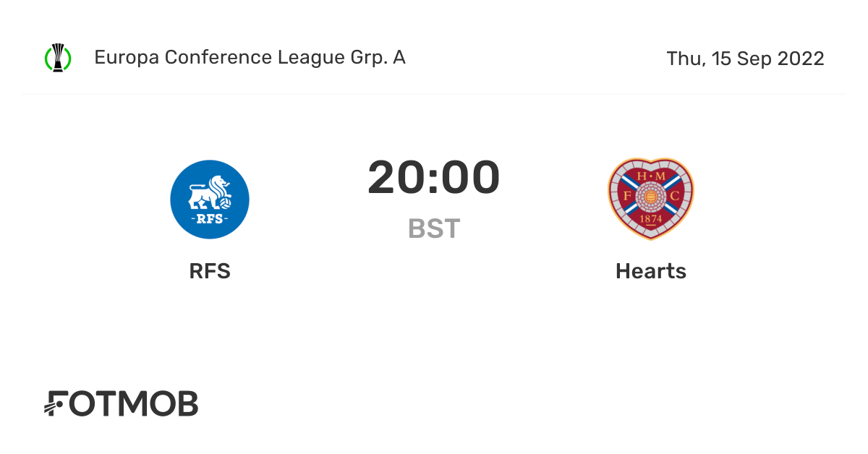Open Europa Conference League Grp. A page
Viewport: 868px width, 454px height.
click(250, 58)
